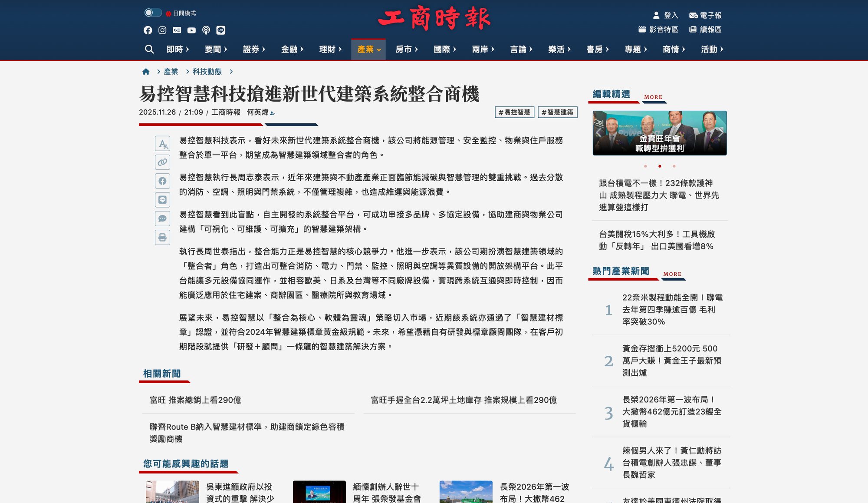Toggle the 日間模式 day/night mode switch
The height and width of the screenshot is (503, 868).
pyautogui.click(x=152, y=13)
